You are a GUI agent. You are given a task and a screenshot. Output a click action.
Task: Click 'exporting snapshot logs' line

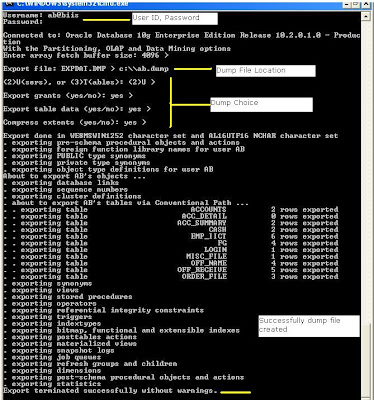point(59,350)
